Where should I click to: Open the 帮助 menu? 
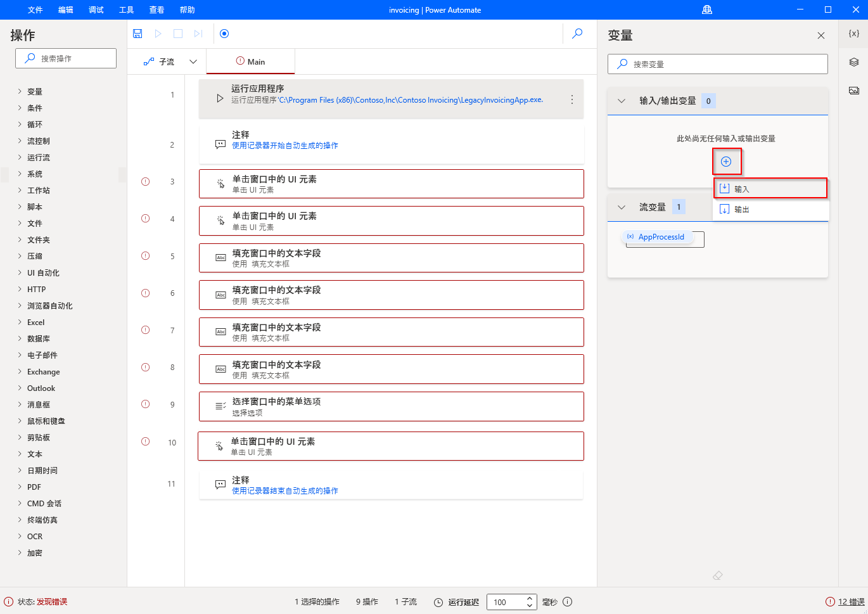tap(188, 10)
